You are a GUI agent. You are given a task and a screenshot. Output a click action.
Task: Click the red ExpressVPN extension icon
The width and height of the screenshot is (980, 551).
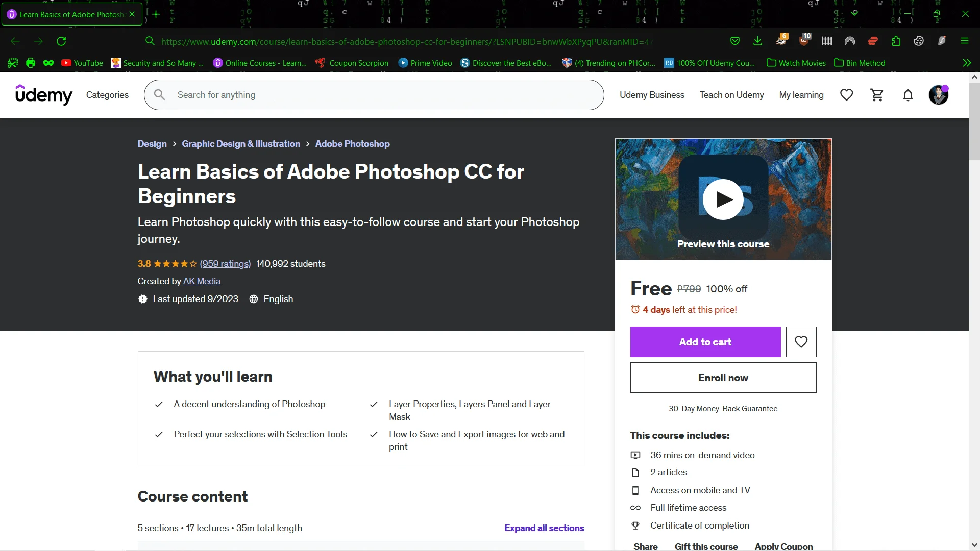873,41
